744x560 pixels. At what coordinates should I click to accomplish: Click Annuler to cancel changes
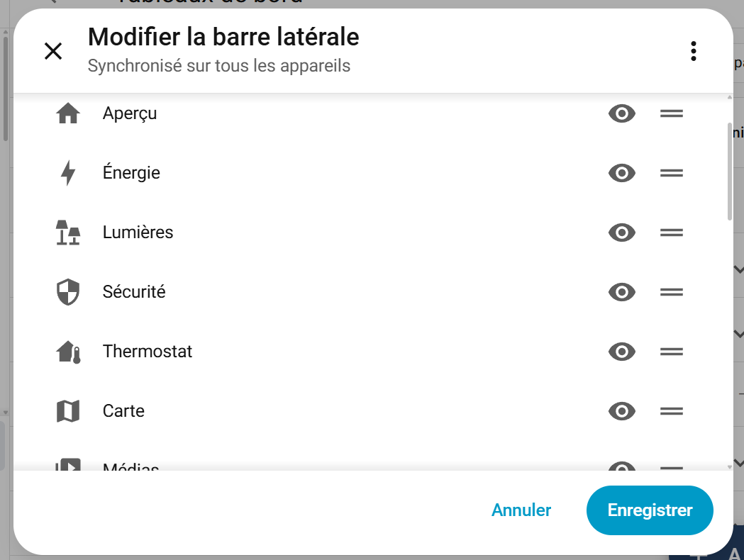[x=521, y=510]
